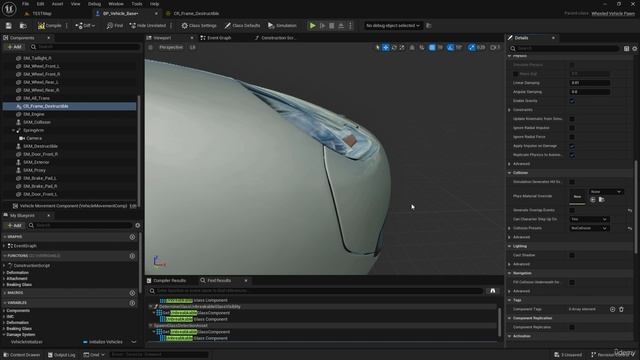640x360 pixels.
Task: Open CR_Frame_Destructible asset tab
Action: (192, 13)
